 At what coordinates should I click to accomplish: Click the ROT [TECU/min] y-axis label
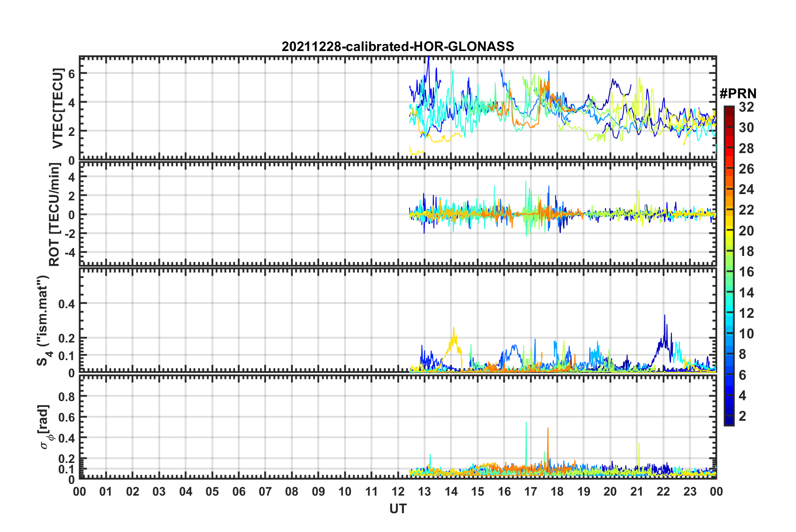[54, 215]
